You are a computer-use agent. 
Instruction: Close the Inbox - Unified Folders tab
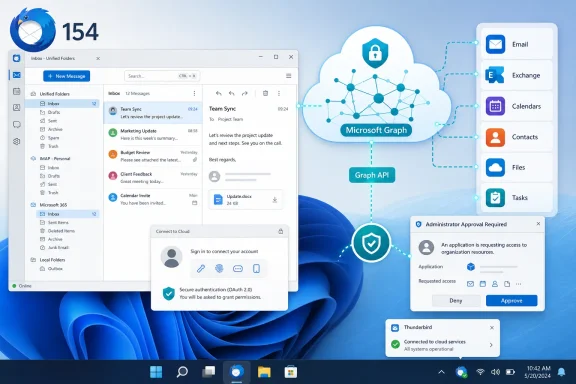(x=98, y=58)
